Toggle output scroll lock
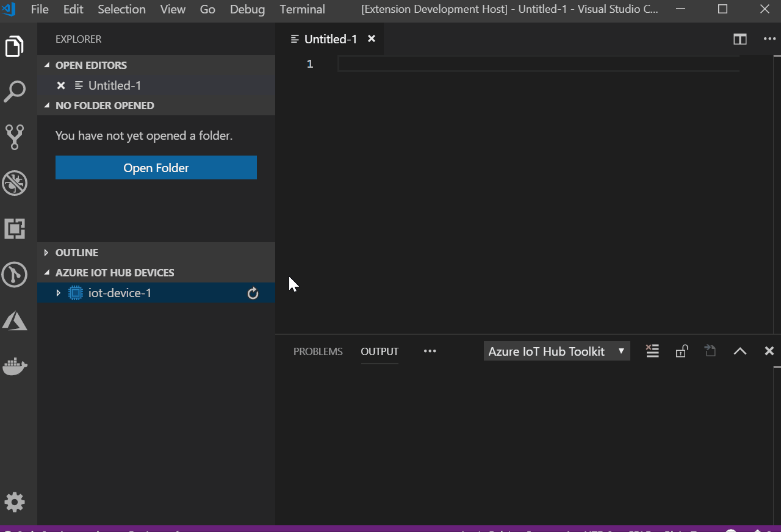This screenshot has height=532, width=781. 682,351
